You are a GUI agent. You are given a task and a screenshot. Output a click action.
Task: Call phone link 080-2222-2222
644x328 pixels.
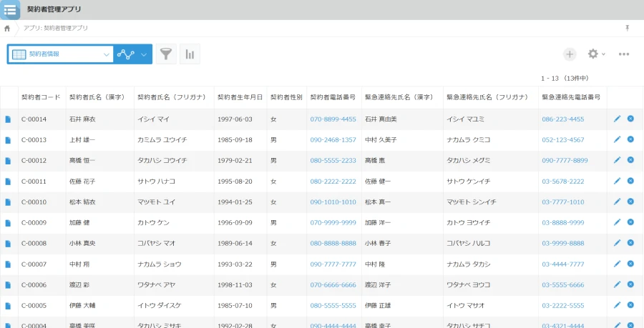click(x=333, y=182)
